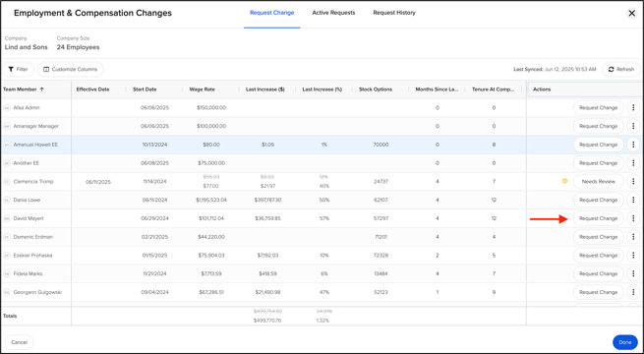Click the avatar icon beside Georgann Gulgowski
This screenshot has width=644, height=354.
tap(7, 292)
